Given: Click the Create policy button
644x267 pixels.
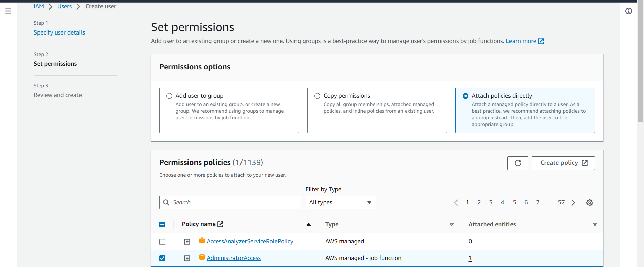Looking at the screenshot, I should tap(563, 163).
